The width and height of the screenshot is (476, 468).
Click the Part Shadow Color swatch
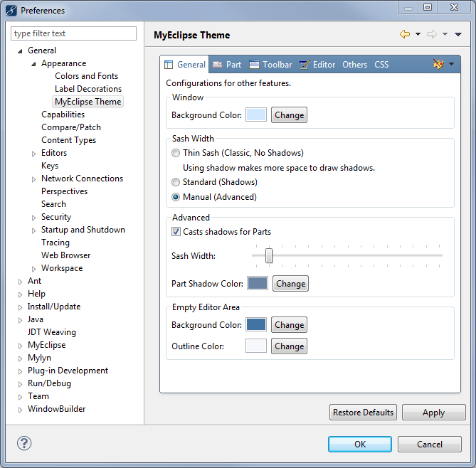tap(258, 284)
